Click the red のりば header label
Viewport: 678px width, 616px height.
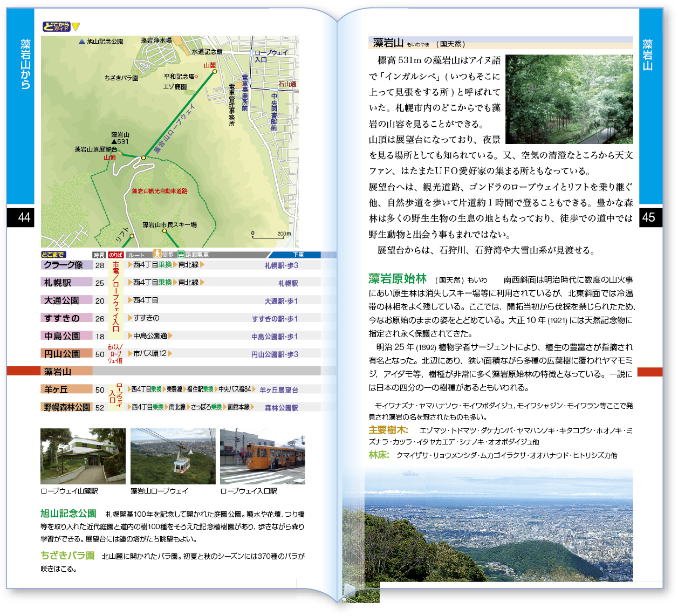coord(115,255)
